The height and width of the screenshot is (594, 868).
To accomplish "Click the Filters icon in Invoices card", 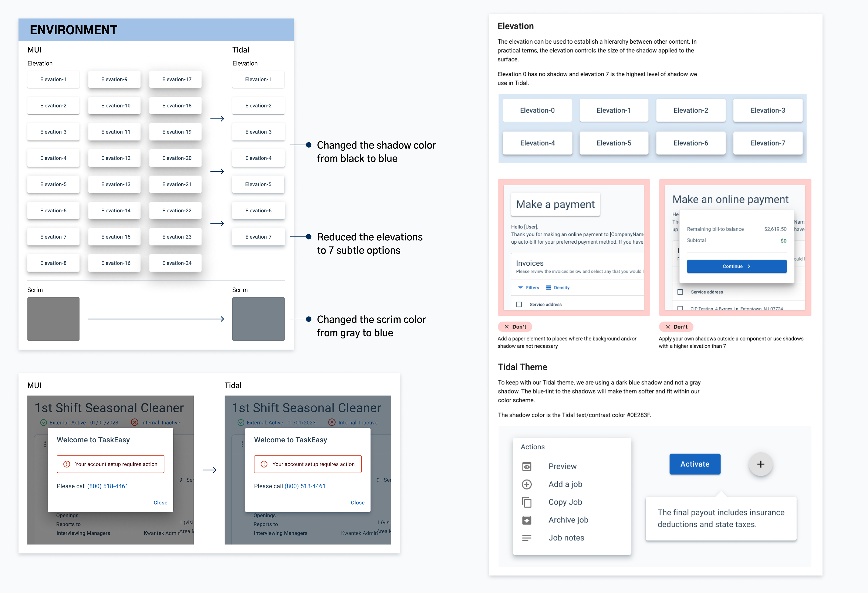I will click(x=520, y=288).
